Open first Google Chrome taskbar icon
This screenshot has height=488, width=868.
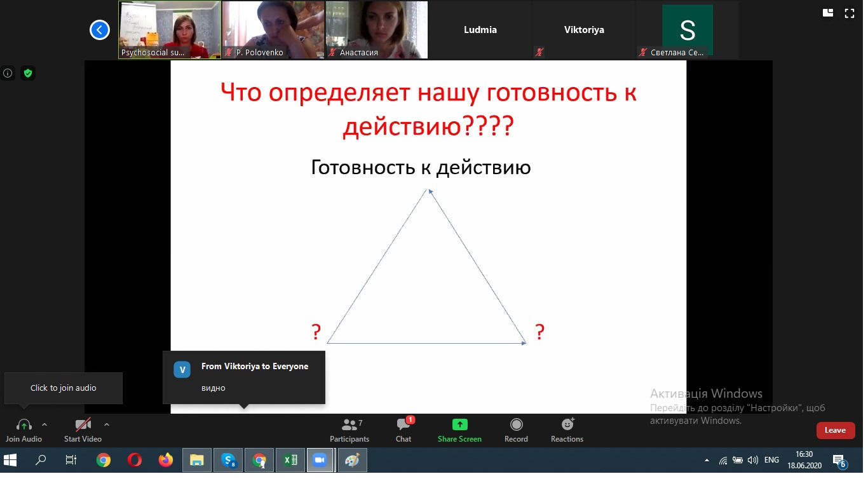[x=103, y=460]
